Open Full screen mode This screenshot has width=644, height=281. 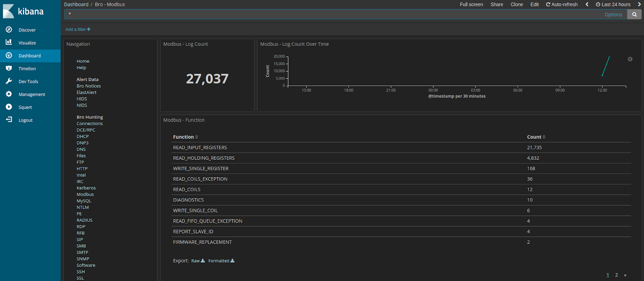[471, 4]
